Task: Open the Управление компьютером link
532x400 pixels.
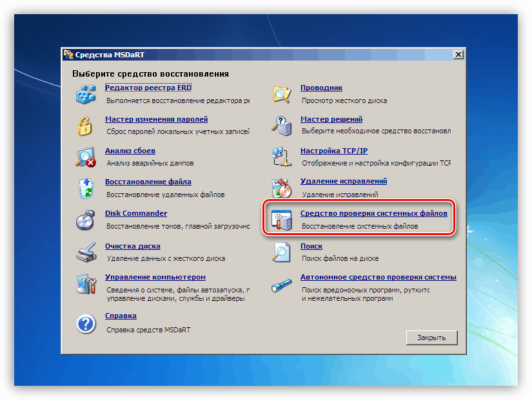Action: [155, 277]
